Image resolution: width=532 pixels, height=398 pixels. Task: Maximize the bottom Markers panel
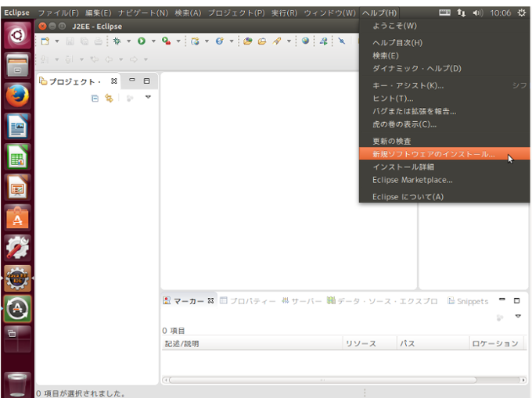coord(516,301)
